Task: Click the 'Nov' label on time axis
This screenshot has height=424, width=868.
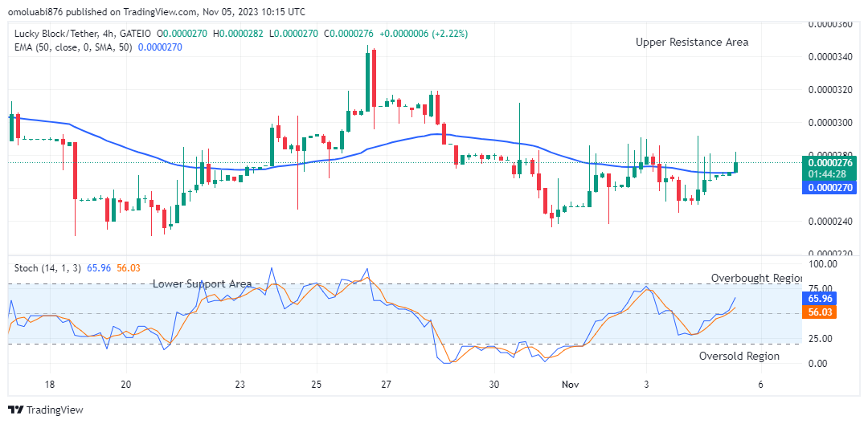Action: (x=570, y=385)
